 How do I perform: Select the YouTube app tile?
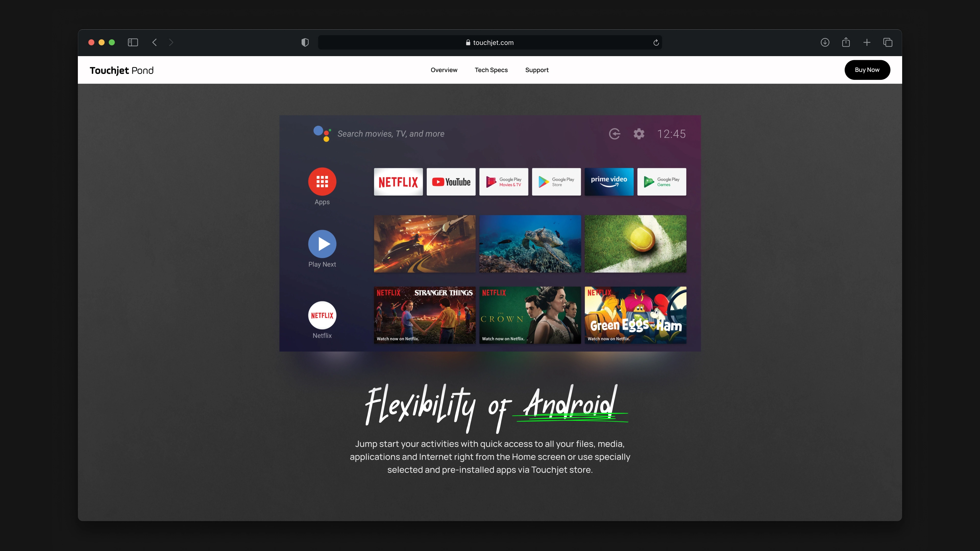coord(451,182)
